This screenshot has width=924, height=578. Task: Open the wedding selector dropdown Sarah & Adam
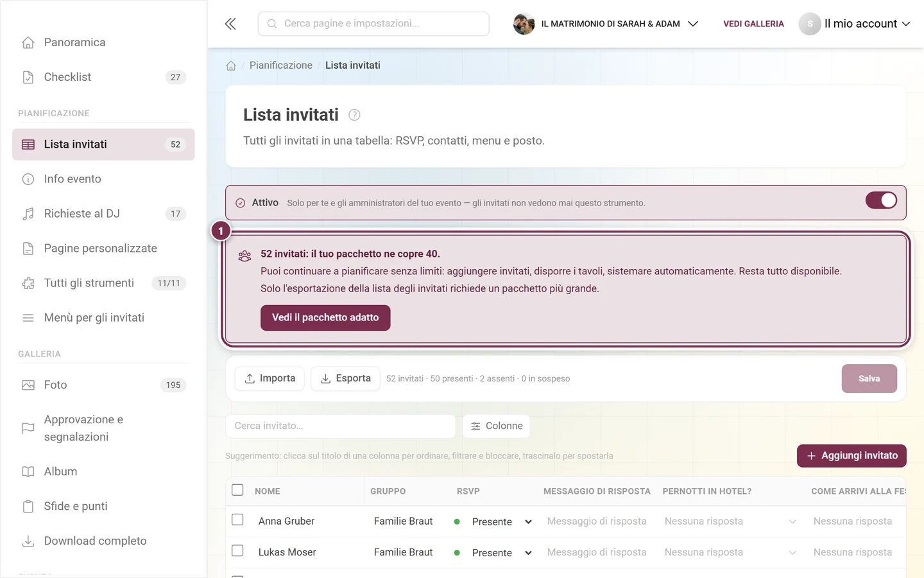[x=606, y=24]
